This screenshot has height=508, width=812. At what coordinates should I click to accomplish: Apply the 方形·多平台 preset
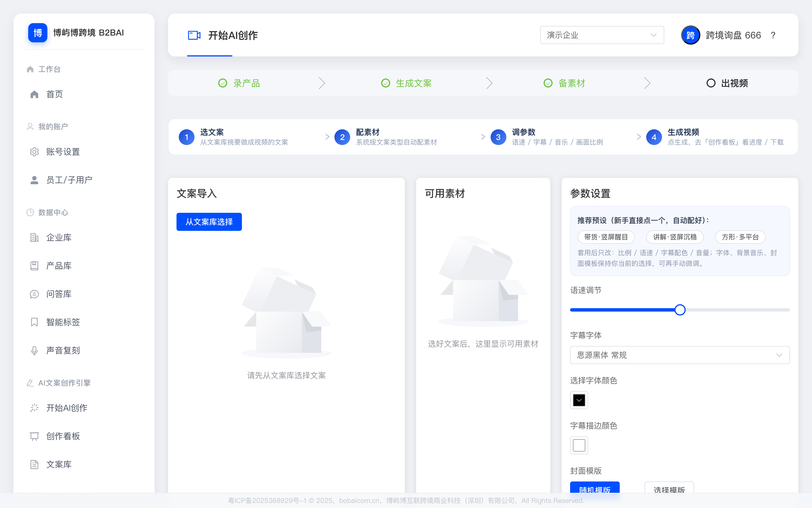pyautogui.click(x=740, y=237)
